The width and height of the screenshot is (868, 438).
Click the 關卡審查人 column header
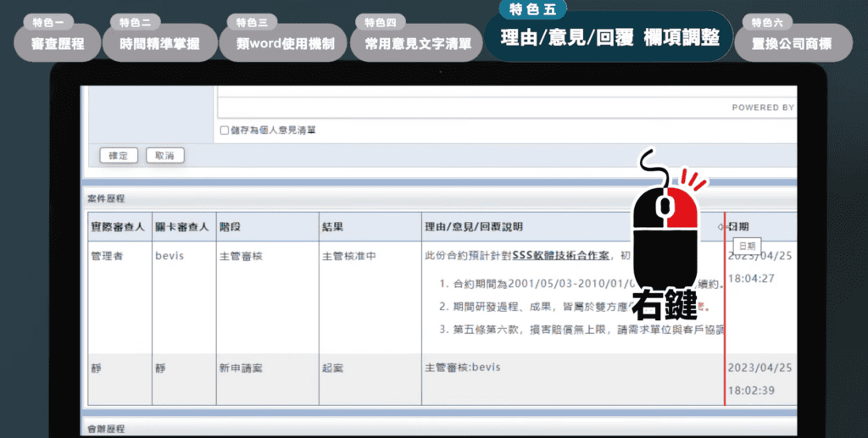tap(181, 227)
